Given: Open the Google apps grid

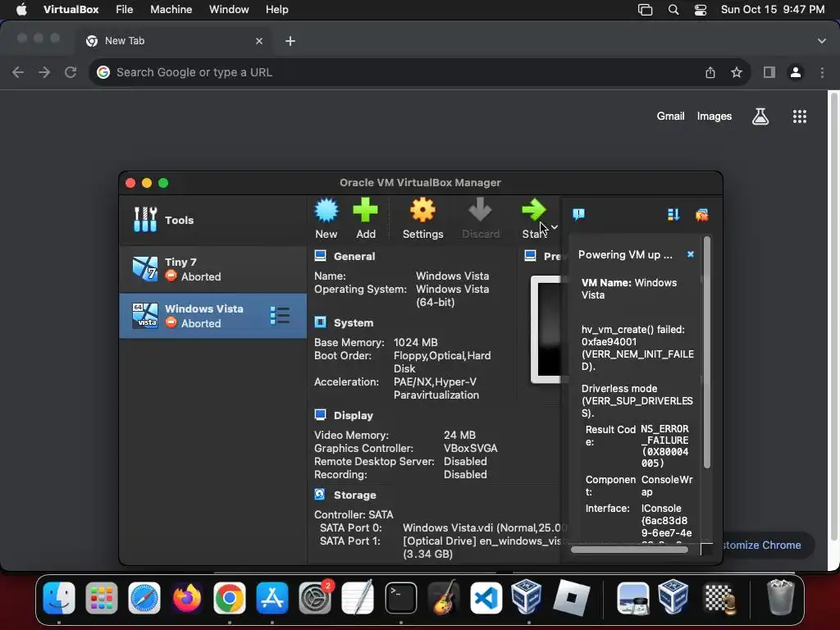Looking at the screenshot, I should point(799,116).
